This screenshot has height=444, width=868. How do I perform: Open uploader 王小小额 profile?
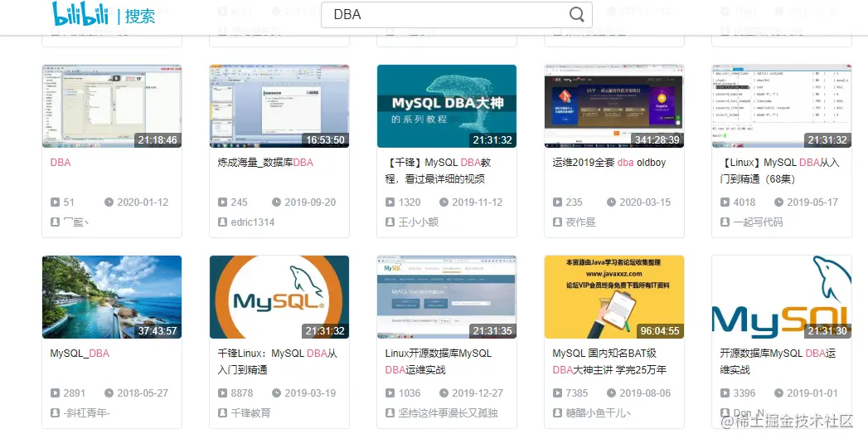(418, 222)
